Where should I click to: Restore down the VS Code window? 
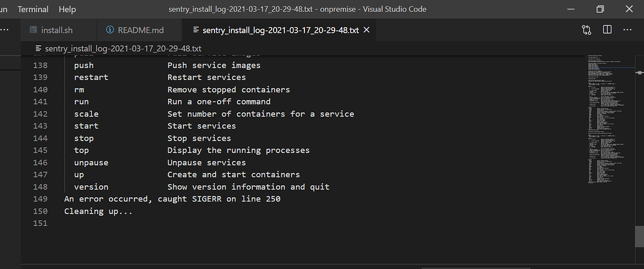coord(600,9)
